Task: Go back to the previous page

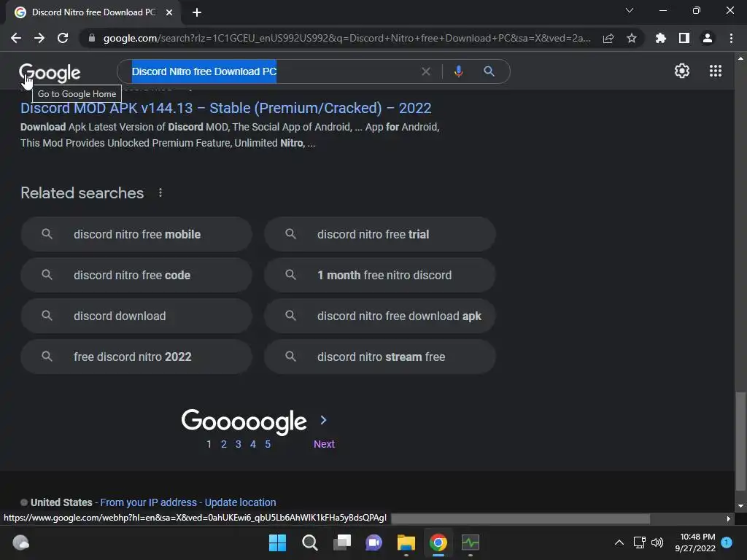Action: 16,38
